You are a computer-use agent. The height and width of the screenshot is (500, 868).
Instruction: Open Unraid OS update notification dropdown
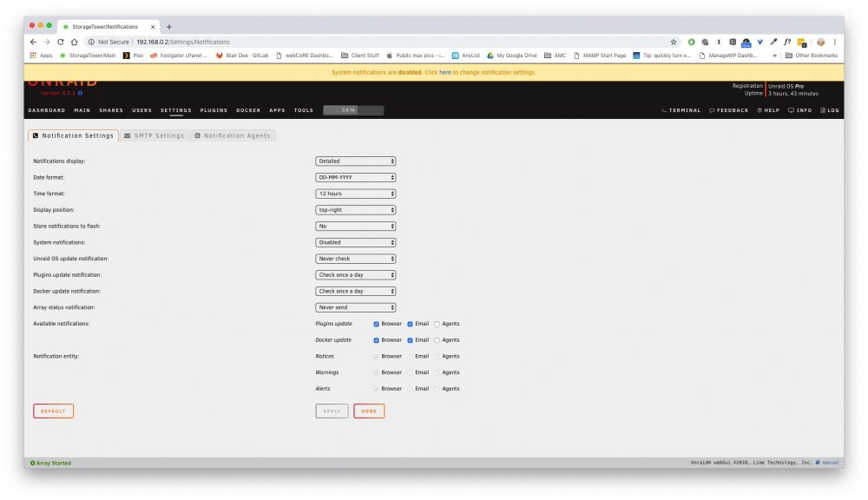[355, 259]
